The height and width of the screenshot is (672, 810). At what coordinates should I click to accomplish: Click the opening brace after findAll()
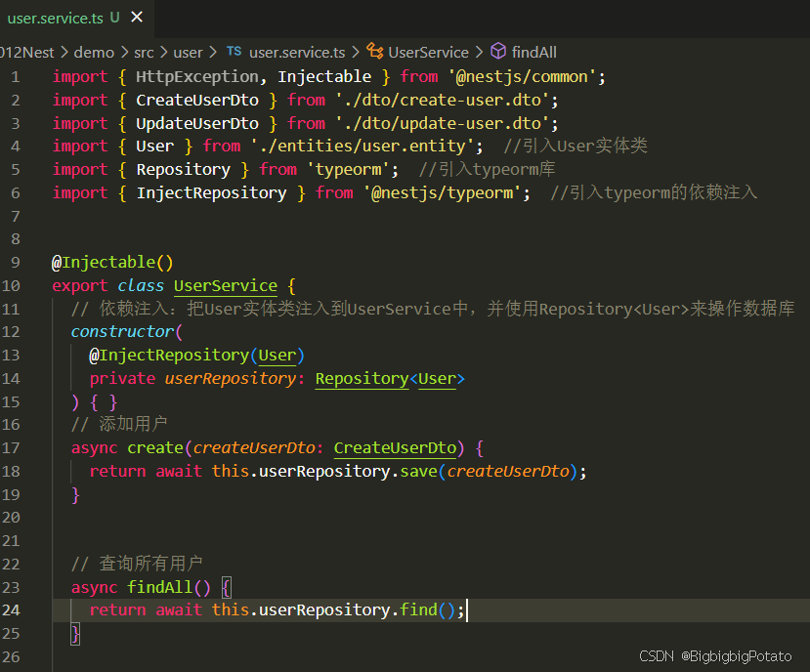226,587
